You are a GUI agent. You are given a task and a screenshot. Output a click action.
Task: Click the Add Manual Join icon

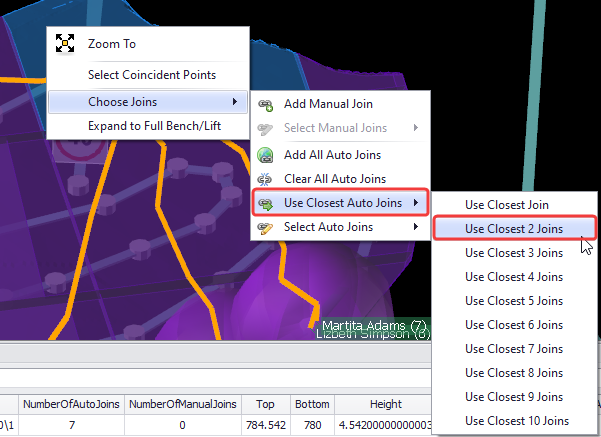click(265, 104)
